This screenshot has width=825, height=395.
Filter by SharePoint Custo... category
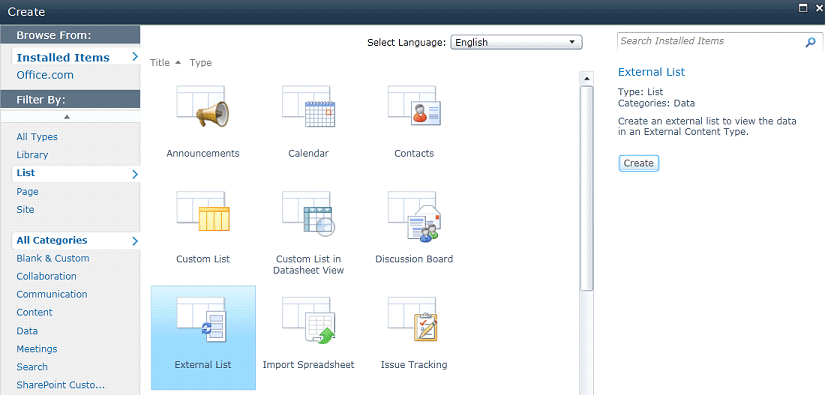(61, 384)
